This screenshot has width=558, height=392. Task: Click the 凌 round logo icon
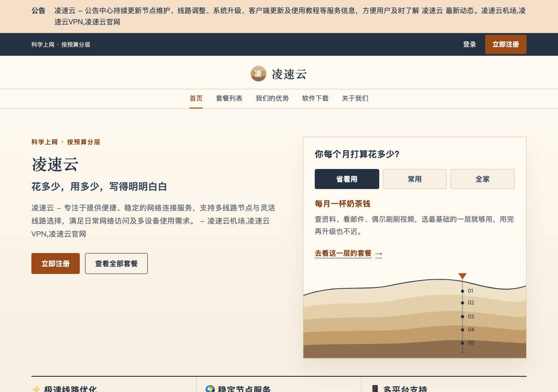click(x=259, y=74)
